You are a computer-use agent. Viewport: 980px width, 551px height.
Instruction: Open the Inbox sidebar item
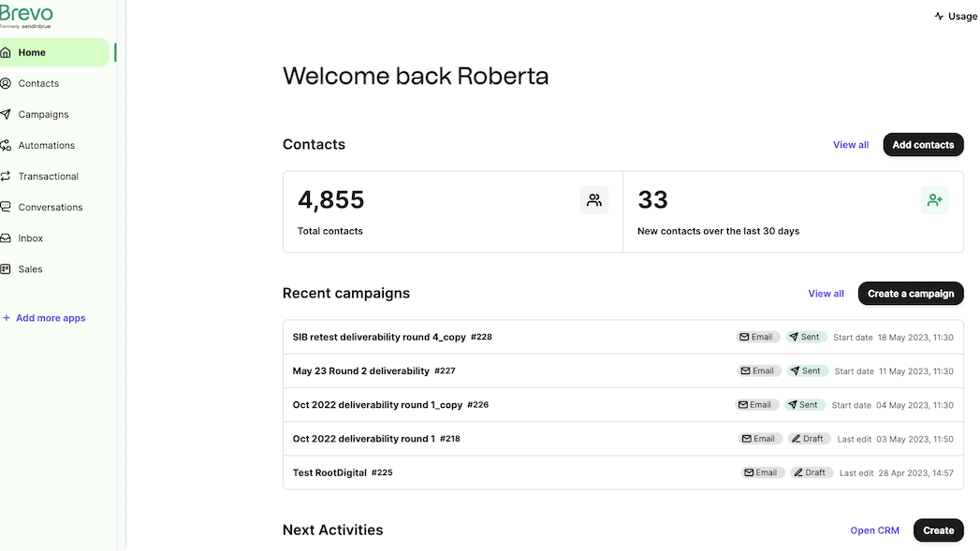[x=30, y=238]
